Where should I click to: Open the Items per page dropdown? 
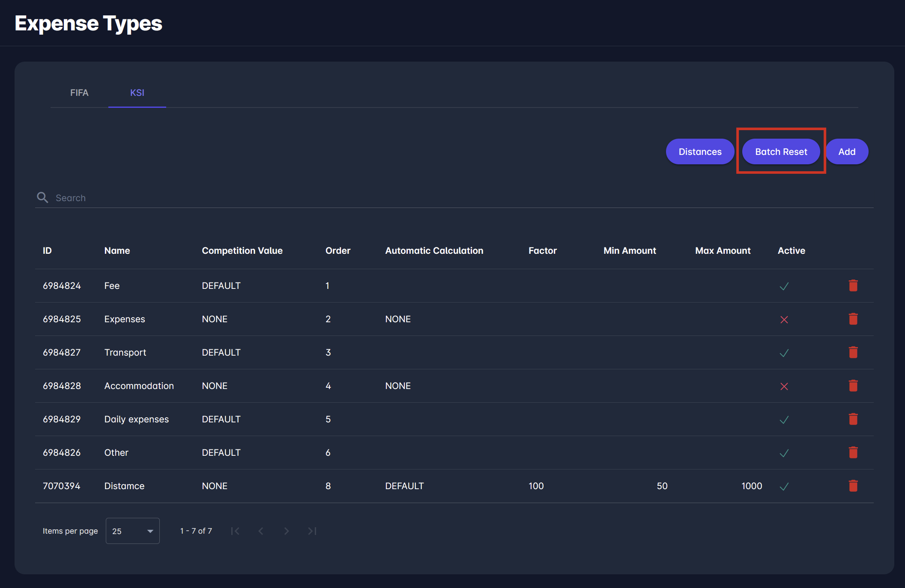tap(132, 531)
